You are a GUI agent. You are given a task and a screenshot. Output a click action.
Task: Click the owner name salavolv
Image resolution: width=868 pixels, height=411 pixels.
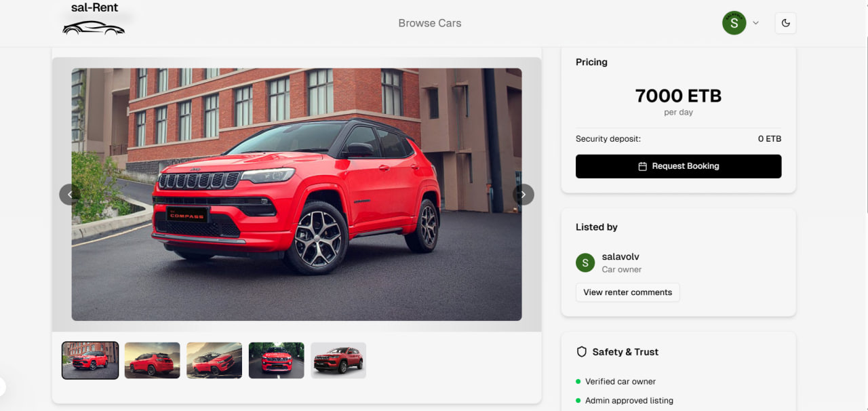click(x=620, y=256)
